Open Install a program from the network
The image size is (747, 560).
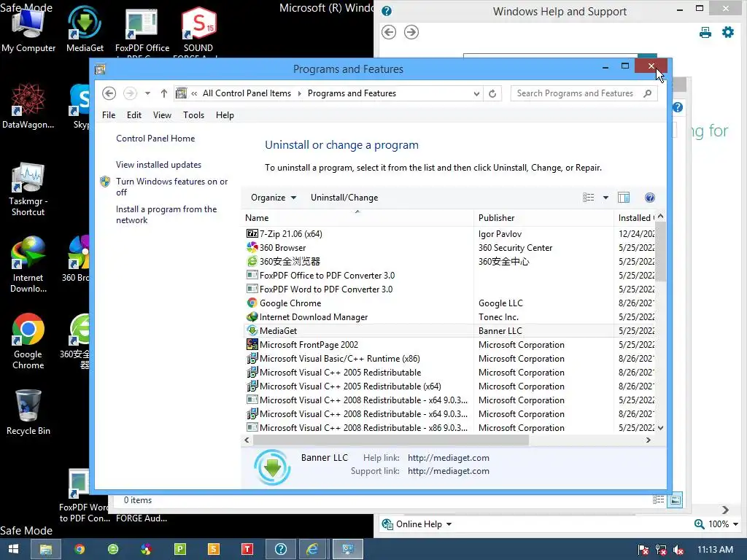click(x=166, y=215)
